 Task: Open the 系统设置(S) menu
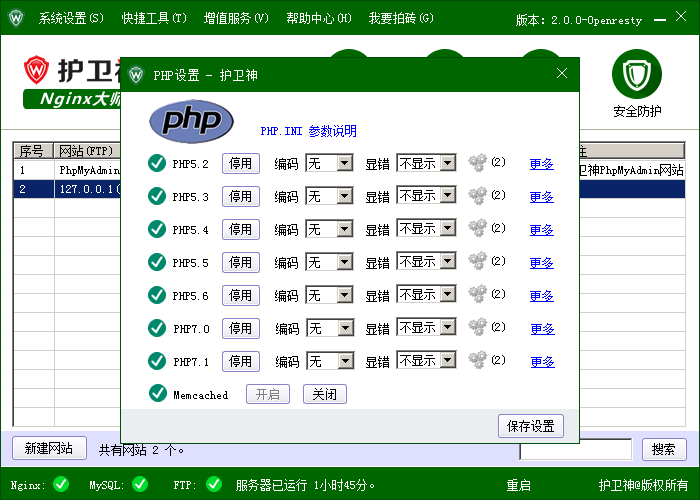(x=71, y=18)
